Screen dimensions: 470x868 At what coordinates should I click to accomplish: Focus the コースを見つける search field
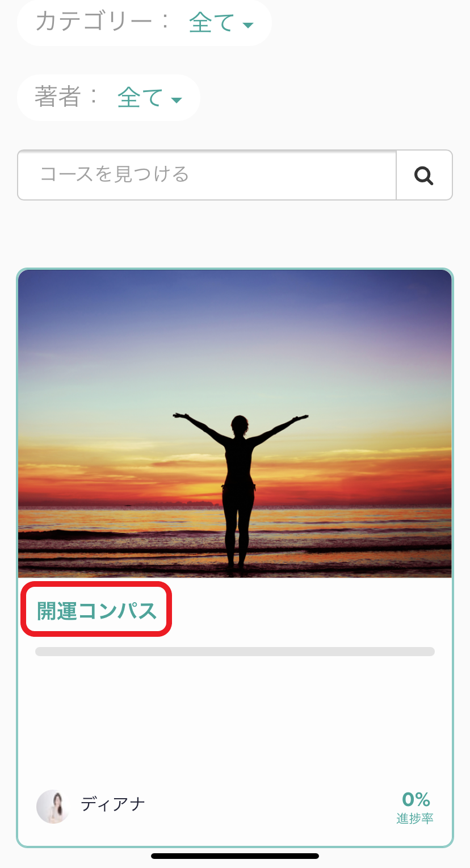[x=207, y=175]
